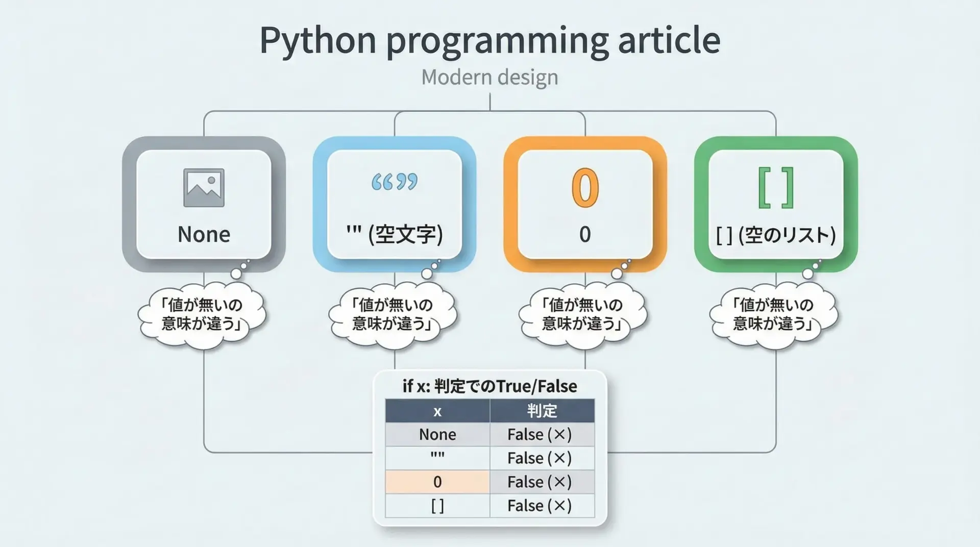Click the thought bubble under the empty list card
Image resolution: width=980 pixels, height=547 pixels.
(774, 314)
